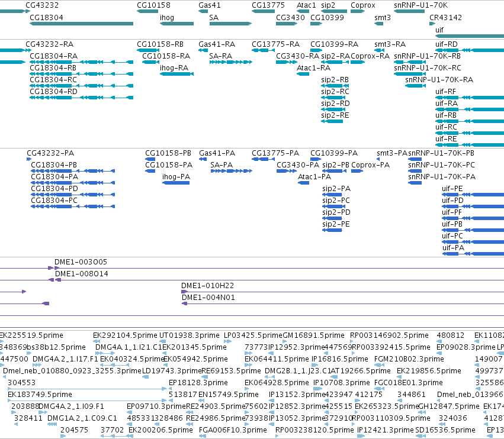Click EST label SD16536.5prime
The image size is (504, 439).
tap(445, 430)
